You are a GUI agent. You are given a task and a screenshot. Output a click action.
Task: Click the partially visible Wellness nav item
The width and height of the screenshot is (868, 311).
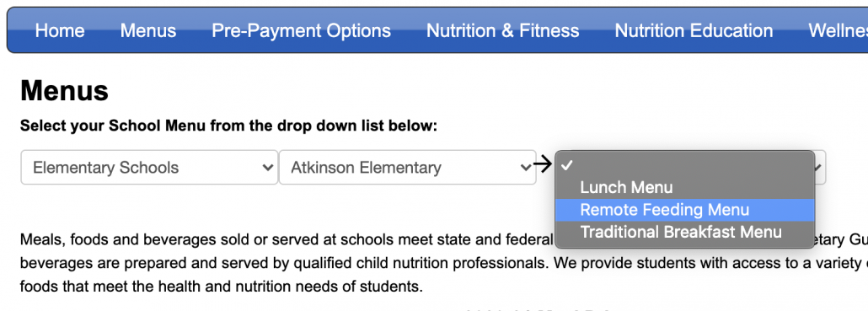coord(838,30)
